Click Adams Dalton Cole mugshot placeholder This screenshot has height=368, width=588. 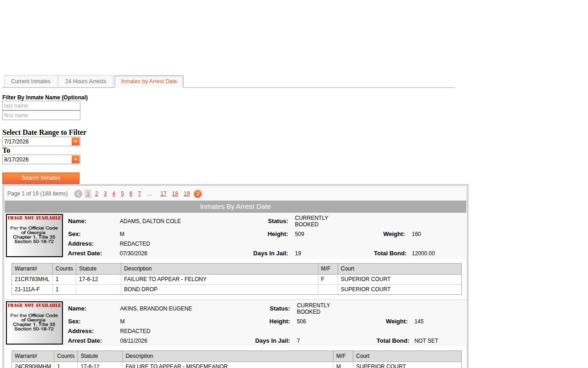tap(34, 236)
